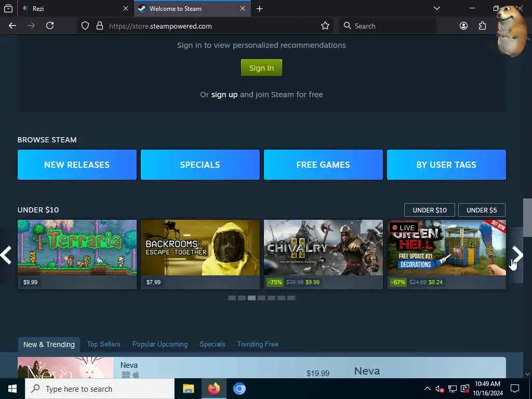Open the blue circle taskbar app
The height and width of the screenshot is (399, 532).
239,389
